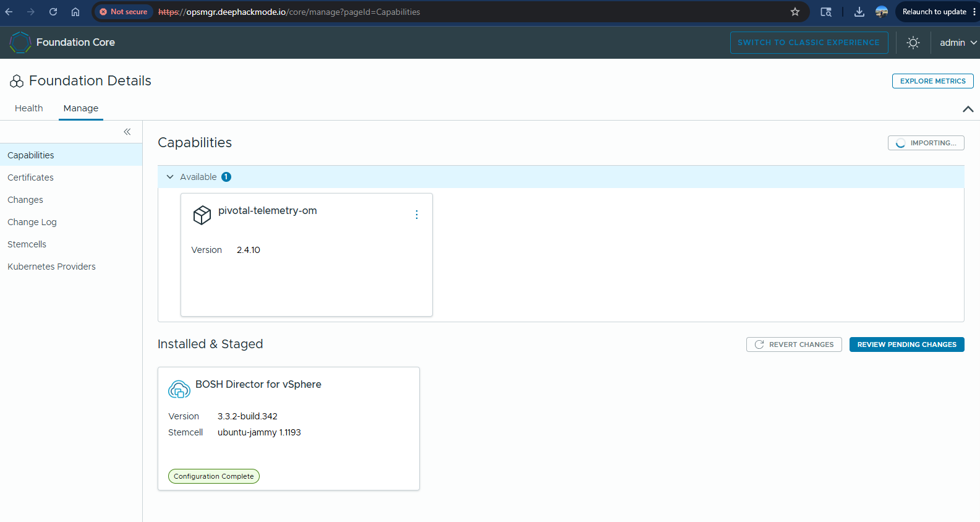Click stemcell ubuntu-jammy 1.1193 text

coord(259,432)
